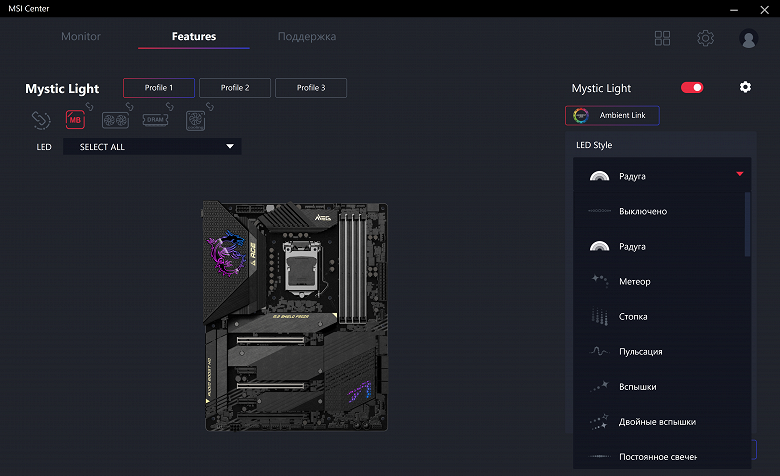Choose Двойные вспышки LED style
Screen dimensions: 780x476
tap(659, 422)
